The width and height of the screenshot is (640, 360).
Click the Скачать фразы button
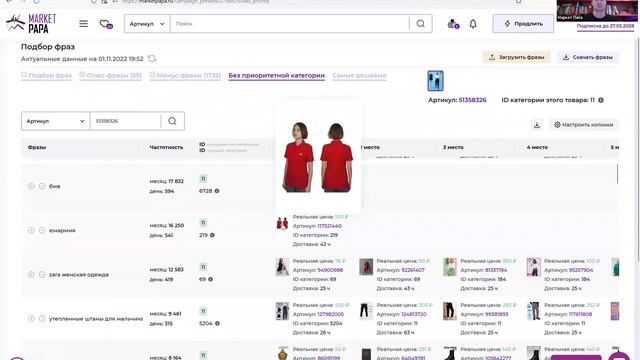point(588,57)
